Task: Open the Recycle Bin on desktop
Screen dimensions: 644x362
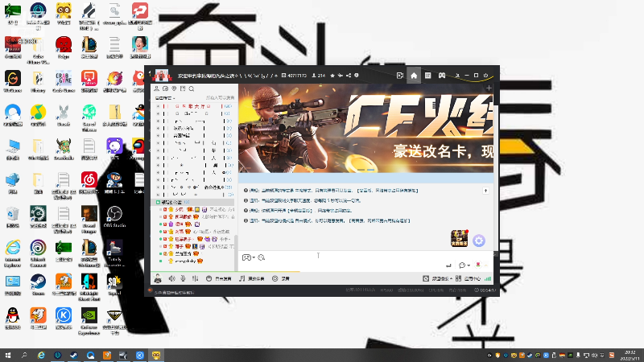Action: click(13, 216)
